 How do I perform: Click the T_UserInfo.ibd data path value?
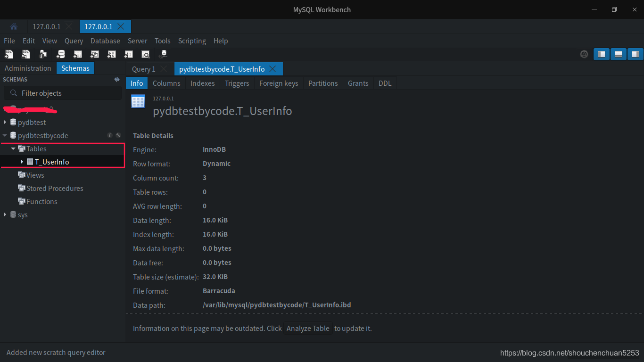pyautogui.click(x=277, y=305)
